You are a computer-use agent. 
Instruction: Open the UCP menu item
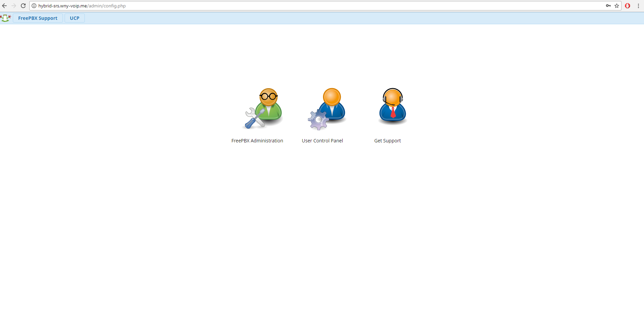[x=75, y=18]
